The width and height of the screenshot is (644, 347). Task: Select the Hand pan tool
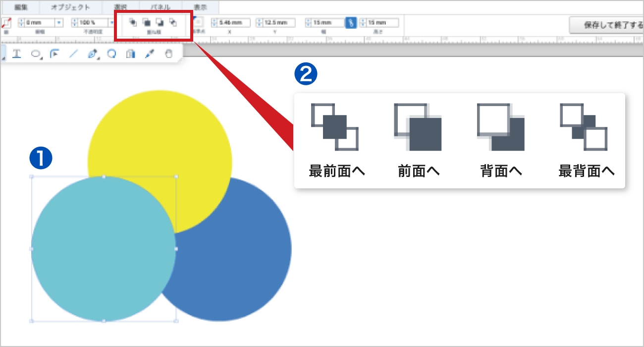point(169,54)
